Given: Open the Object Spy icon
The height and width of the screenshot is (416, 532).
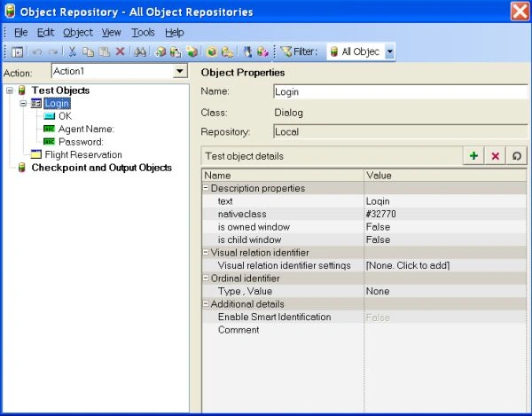Looking at the screenshot, I should coord(247,51).
